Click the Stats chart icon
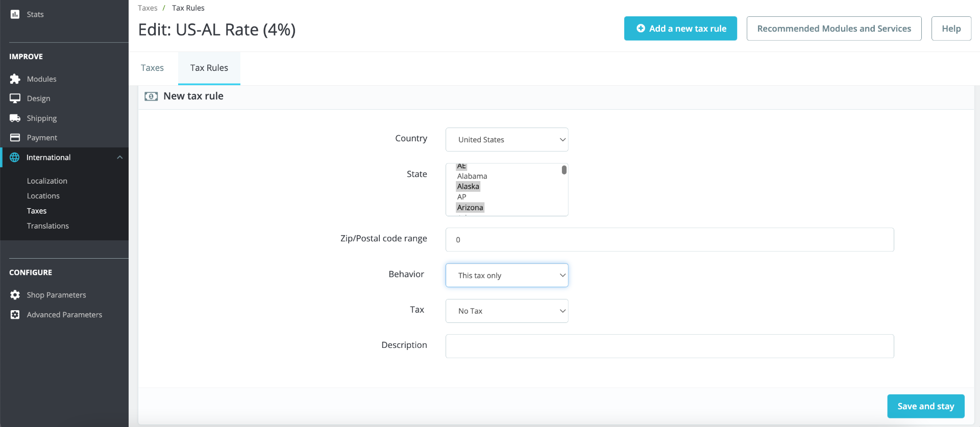 tap(15, 14)
